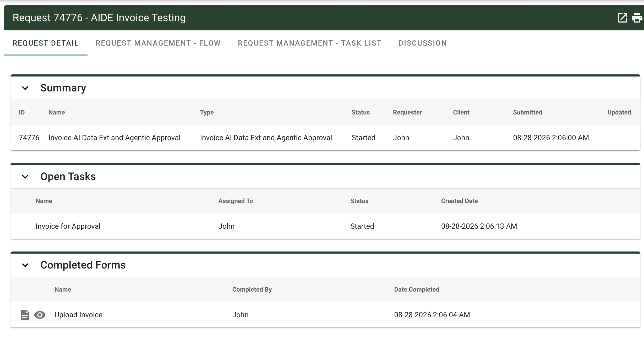Click the Started status in Summary row
Viewport: 644px width, 339px height.
pos(363,138)
